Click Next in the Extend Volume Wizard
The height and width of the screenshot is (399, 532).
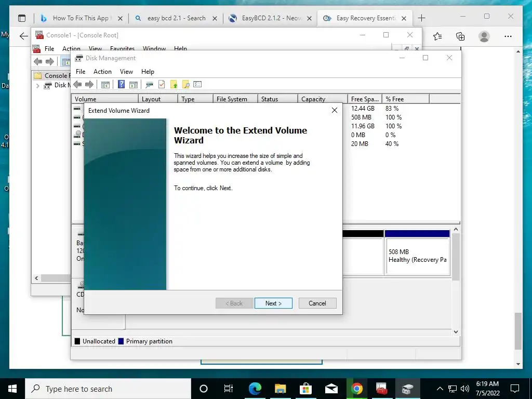click(x=273, y=303)
